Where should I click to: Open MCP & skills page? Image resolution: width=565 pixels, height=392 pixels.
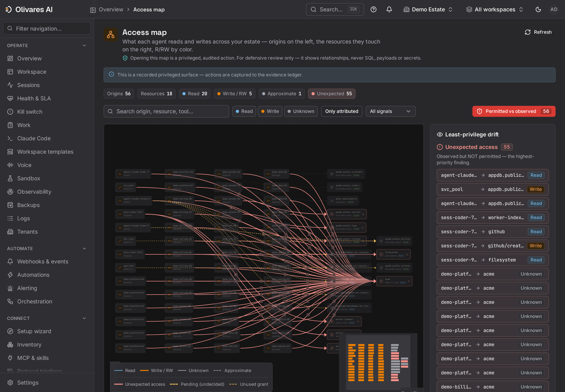click(47, 358)
